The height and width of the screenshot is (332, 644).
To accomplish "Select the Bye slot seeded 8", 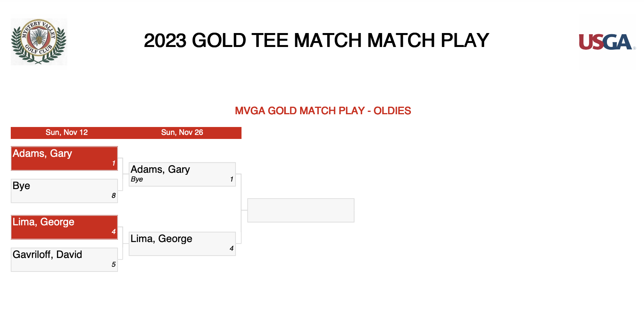I will click(x=64, y=191).
